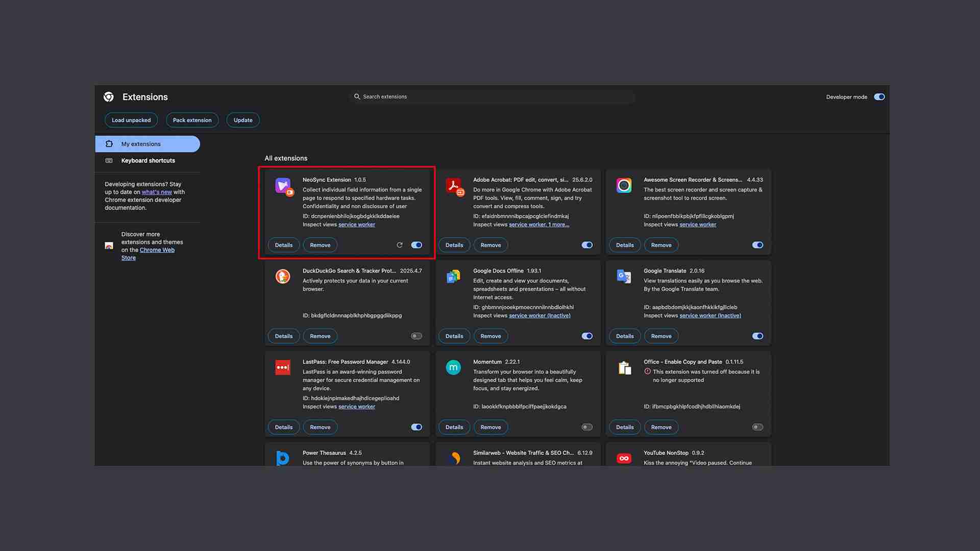Click the Chrome logo beside Extensions title
980x551 pixels.
click(x=109, y=97)
